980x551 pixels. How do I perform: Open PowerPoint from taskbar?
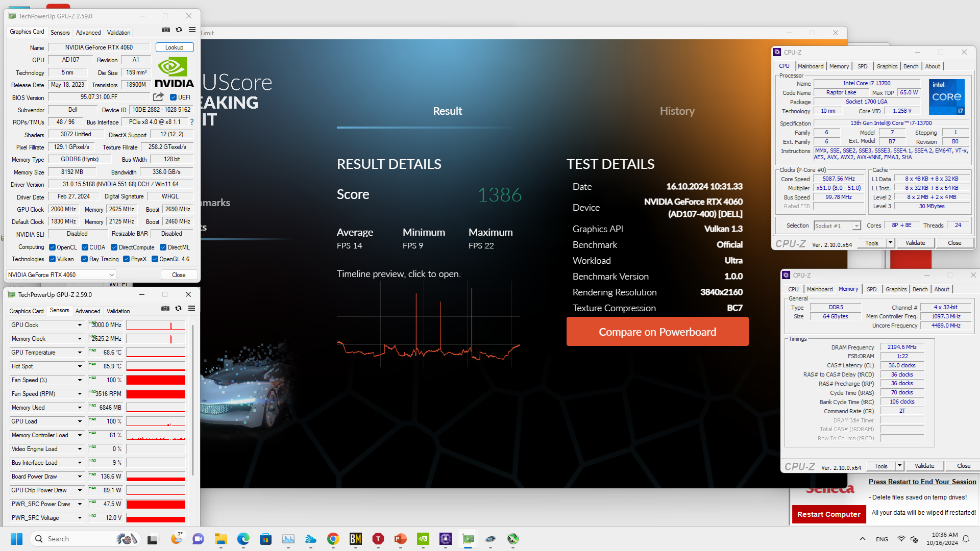401,539
